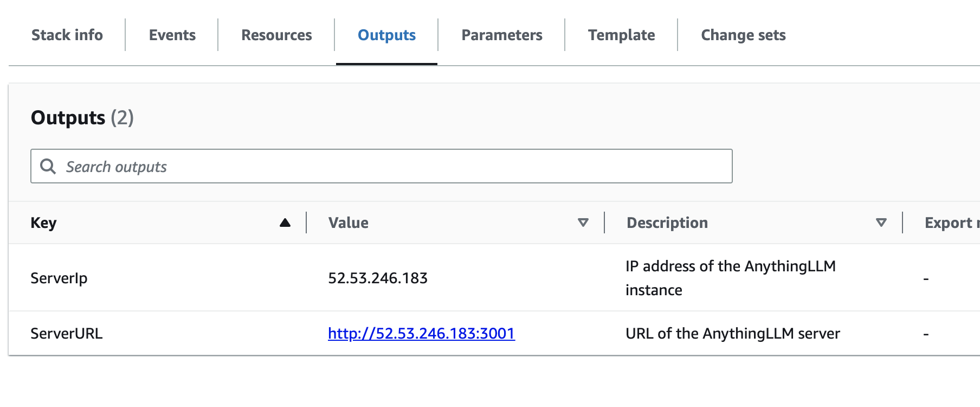Open the filter icon on the Description column
The image size is (980, 407).
(881, 222)
